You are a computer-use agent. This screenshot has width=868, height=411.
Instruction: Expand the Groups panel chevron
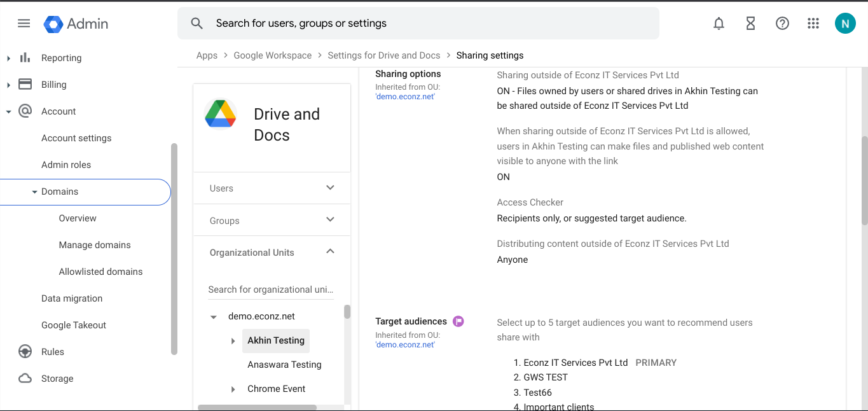click(x=330, y=219)
